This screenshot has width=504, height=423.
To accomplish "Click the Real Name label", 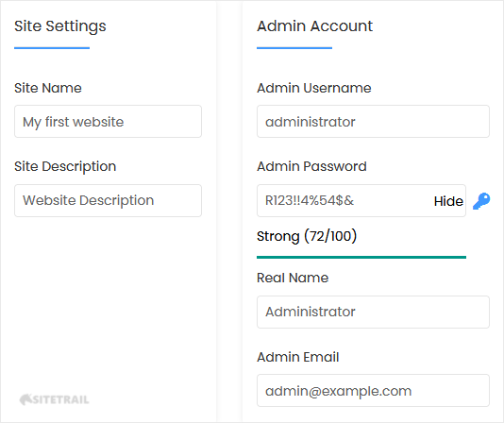I will pos(293,278).
